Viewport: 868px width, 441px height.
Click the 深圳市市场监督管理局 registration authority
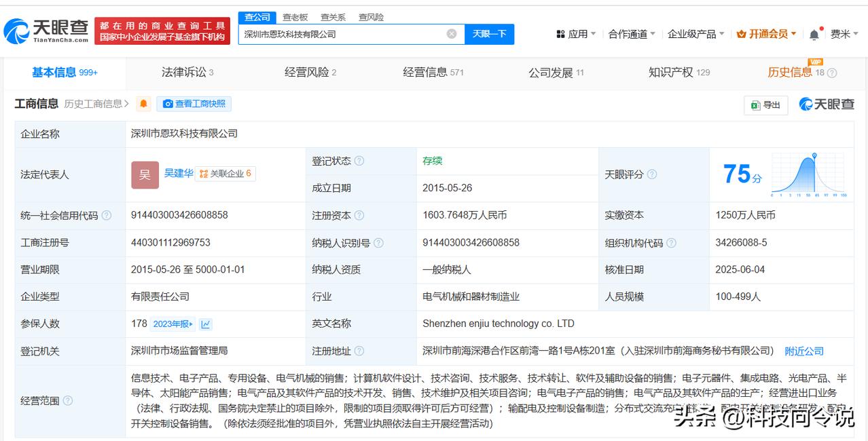pos(179,351)
